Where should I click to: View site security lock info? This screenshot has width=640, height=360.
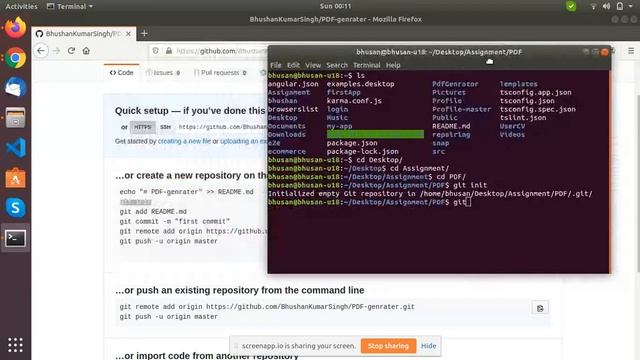pos(169,51)
